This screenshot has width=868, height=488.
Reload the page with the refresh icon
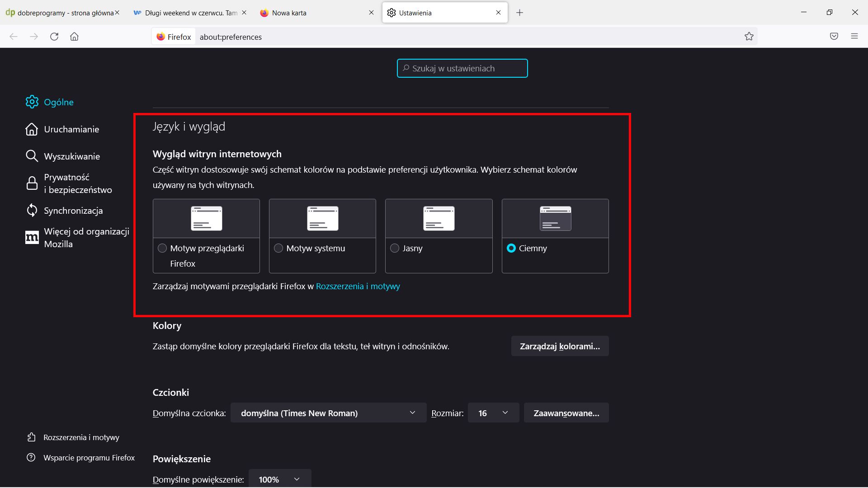click(x=54, y=37)
